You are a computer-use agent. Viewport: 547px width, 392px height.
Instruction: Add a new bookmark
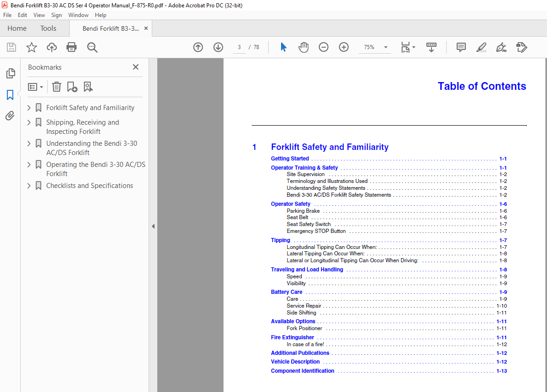pos(72,87)
